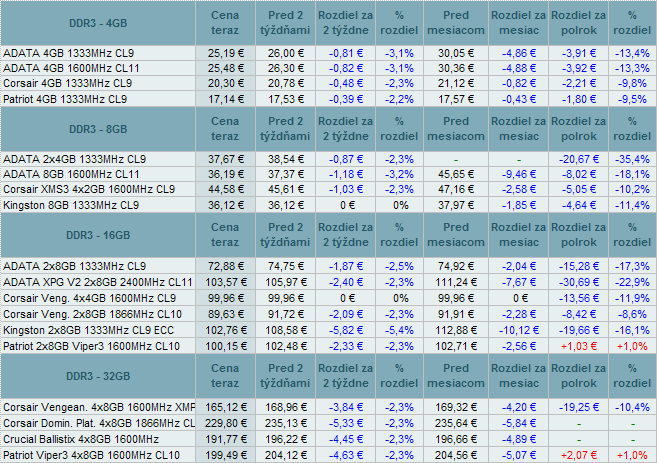Click the Patriot 4GB 1333MHz CL9 row name
This screenshot has width=657, height=463.
[65, 99]
